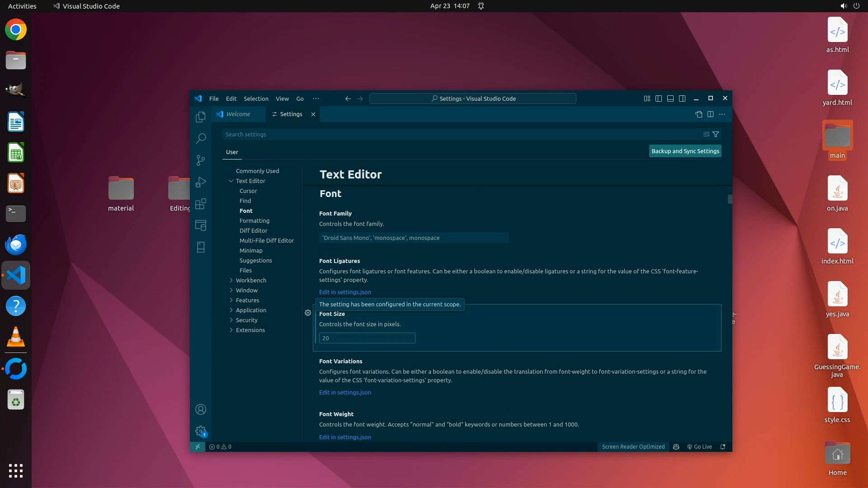
Task: Open the Source Control view
Action: pos(201,160)
